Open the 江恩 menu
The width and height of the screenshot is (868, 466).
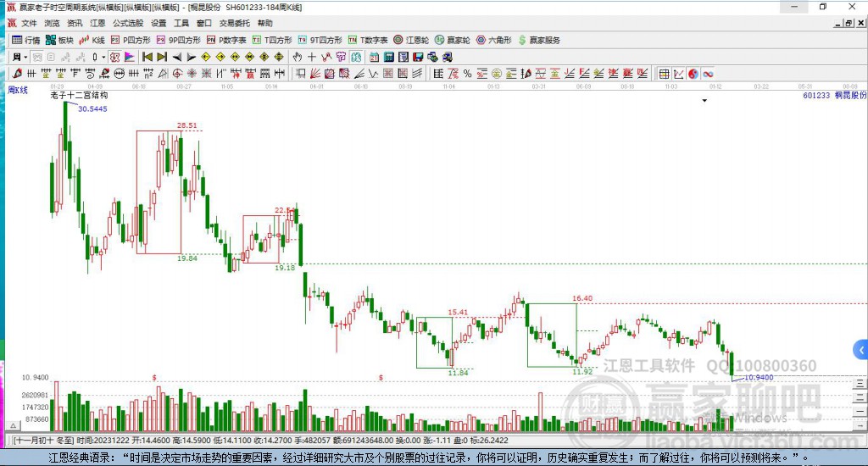[x=97, y=23]
